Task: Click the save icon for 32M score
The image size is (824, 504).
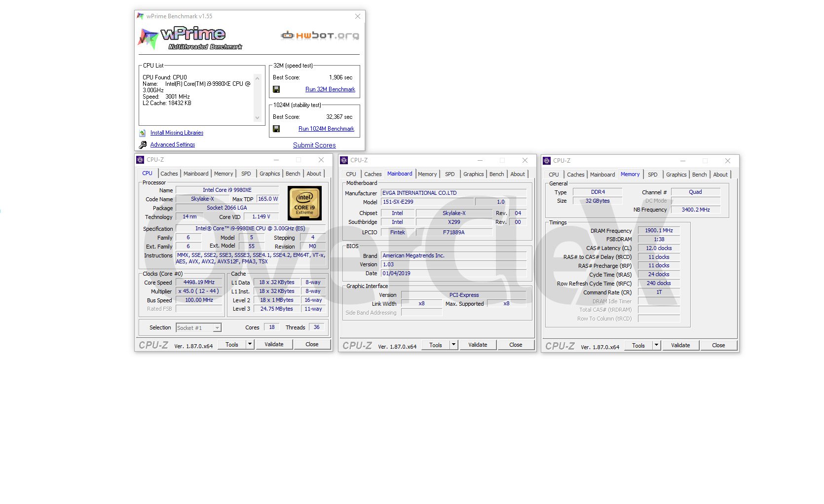Action: (276, 89)
